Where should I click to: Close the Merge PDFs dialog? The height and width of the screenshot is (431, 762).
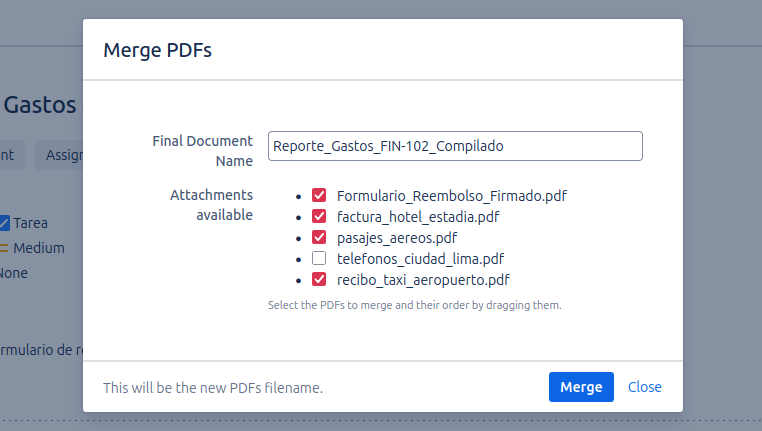point(644,387)
